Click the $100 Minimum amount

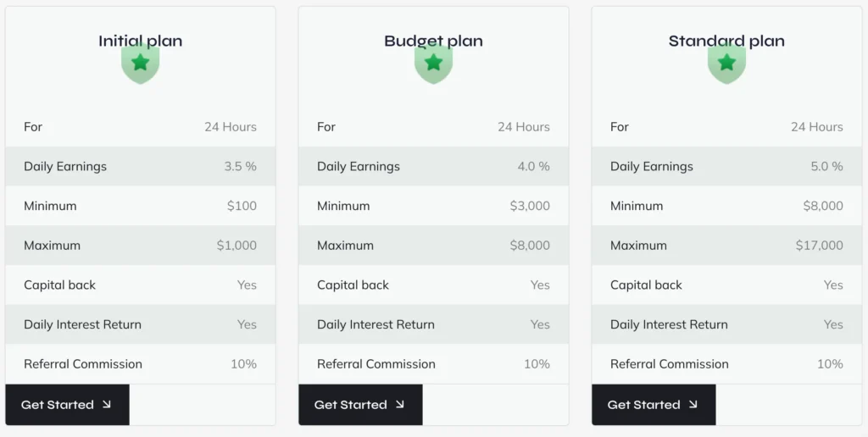pos(242,206)
